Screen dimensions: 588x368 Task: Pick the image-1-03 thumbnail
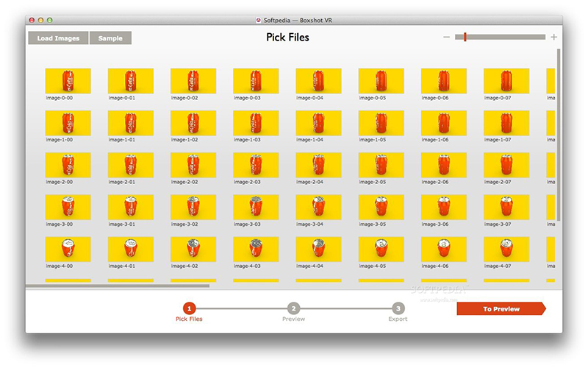[x=256, y=123]
